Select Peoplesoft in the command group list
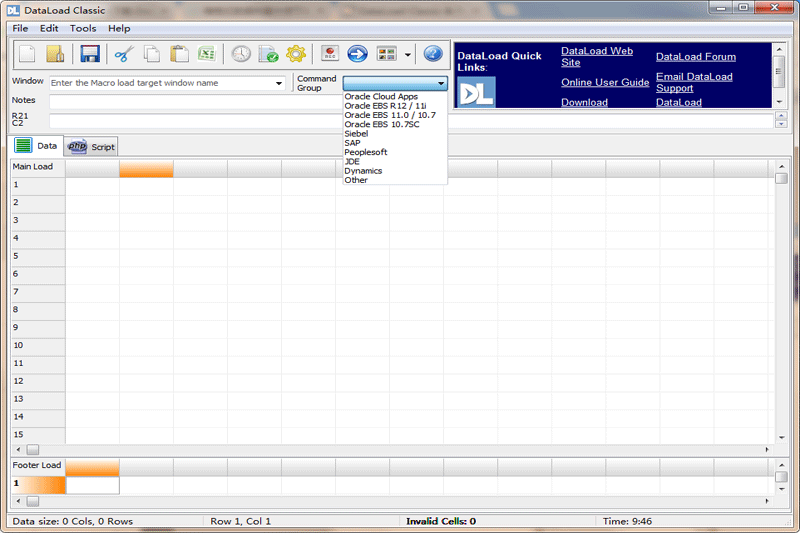The image size is (800, 533). click(366, 152)
